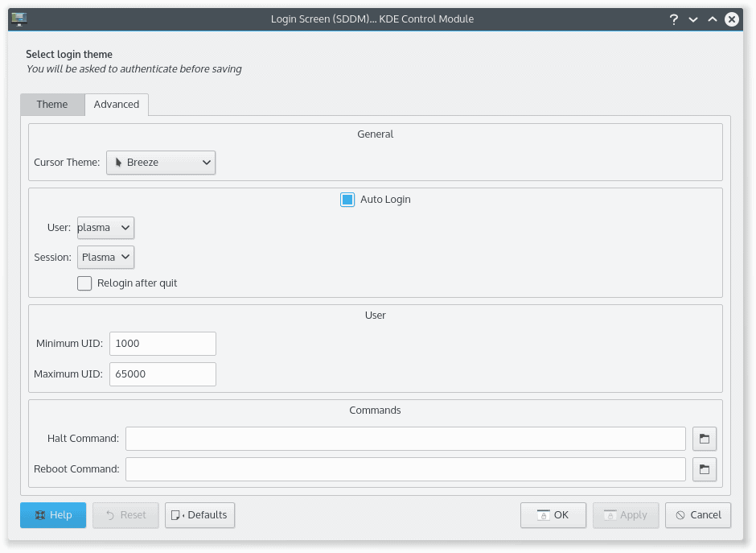Click the Minimum UID input field
The image size is (756, 553).
point(162,344)
